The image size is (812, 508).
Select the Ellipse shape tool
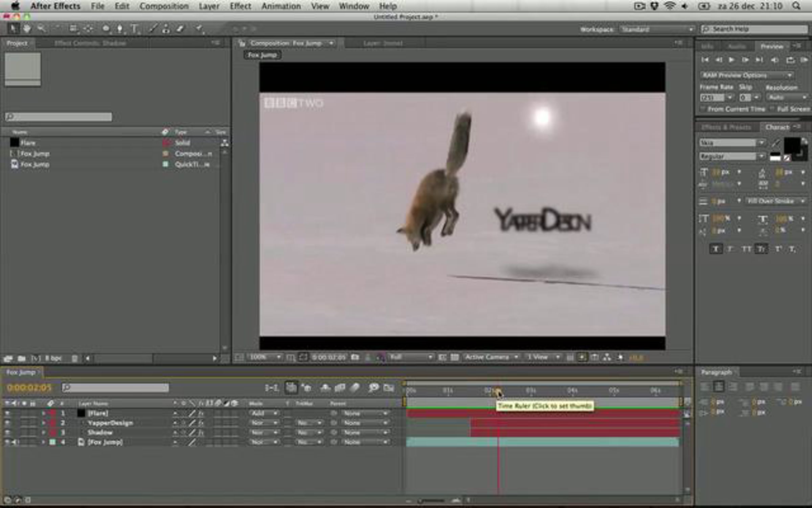click(x=106, y=29)
